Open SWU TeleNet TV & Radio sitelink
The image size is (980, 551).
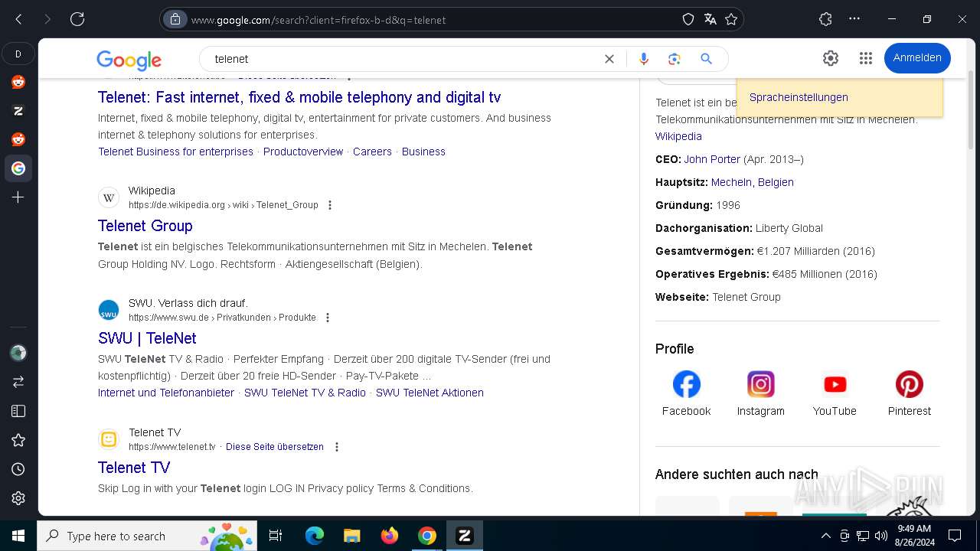[x=305, y=393]
